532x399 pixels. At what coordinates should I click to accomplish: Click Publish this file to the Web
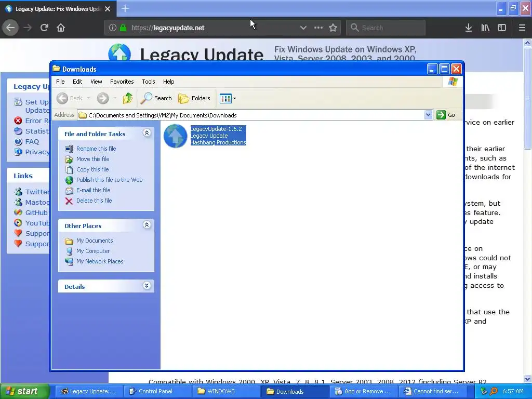109,180
